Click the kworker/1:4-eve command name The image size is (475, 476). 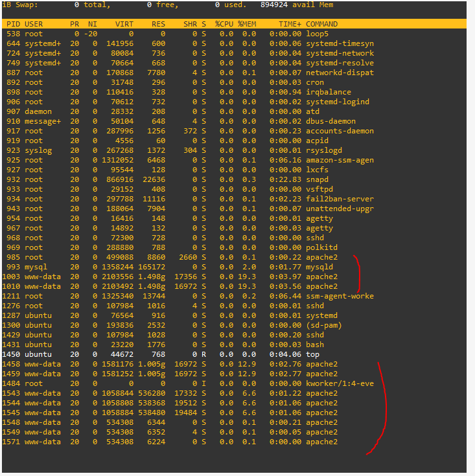340,383
